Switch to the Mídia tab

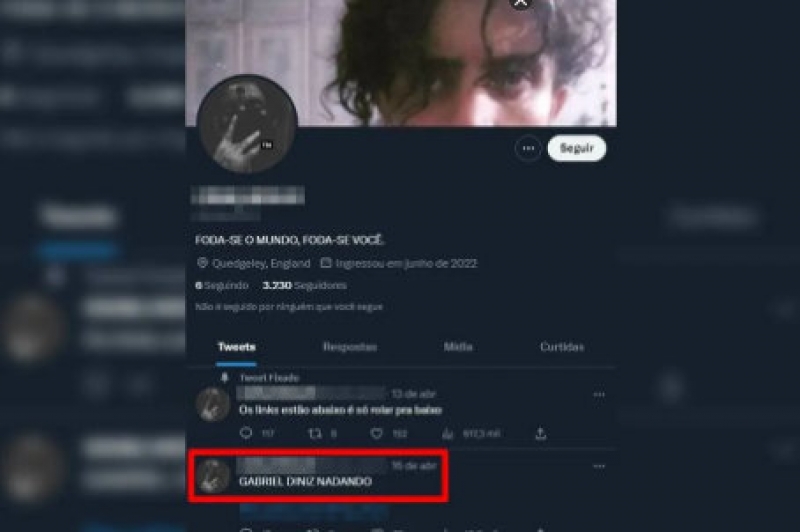click(458, 347)
